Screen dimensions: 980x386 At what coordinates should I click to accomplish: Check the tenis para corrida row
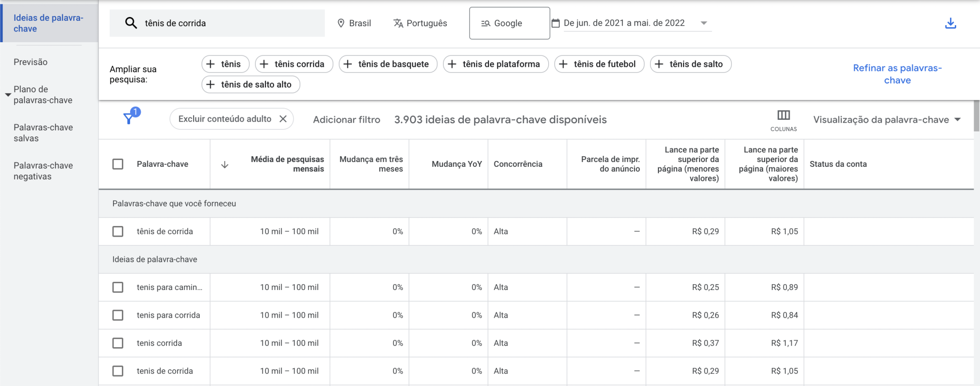(x=118, y=315)
